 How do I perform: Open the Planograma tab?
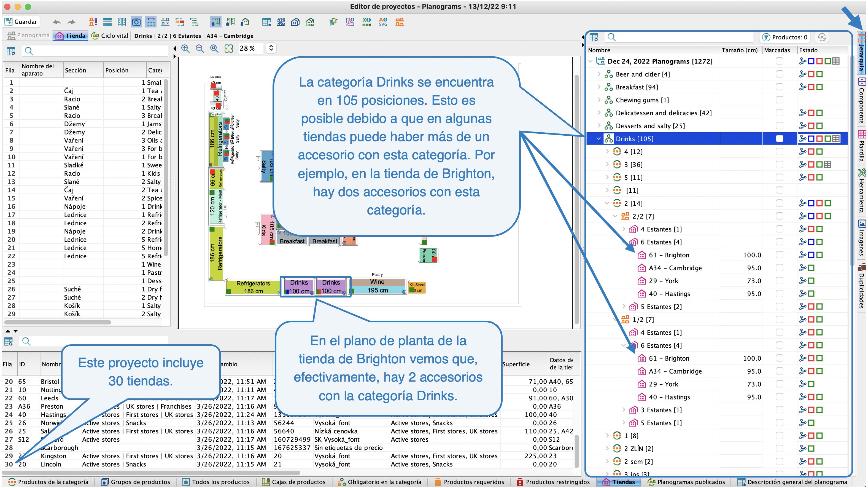coord(28,36)
